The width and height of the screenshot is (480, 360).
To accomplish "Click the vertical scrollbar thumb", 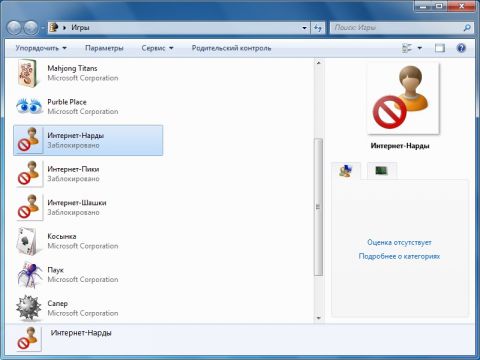I will coord(319,207).
